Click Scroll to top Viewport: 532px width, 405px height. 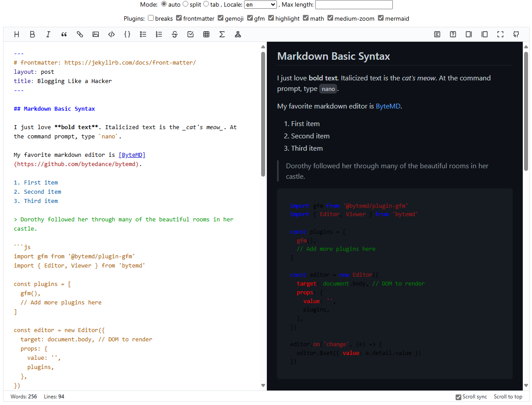[x=508, y=397]
